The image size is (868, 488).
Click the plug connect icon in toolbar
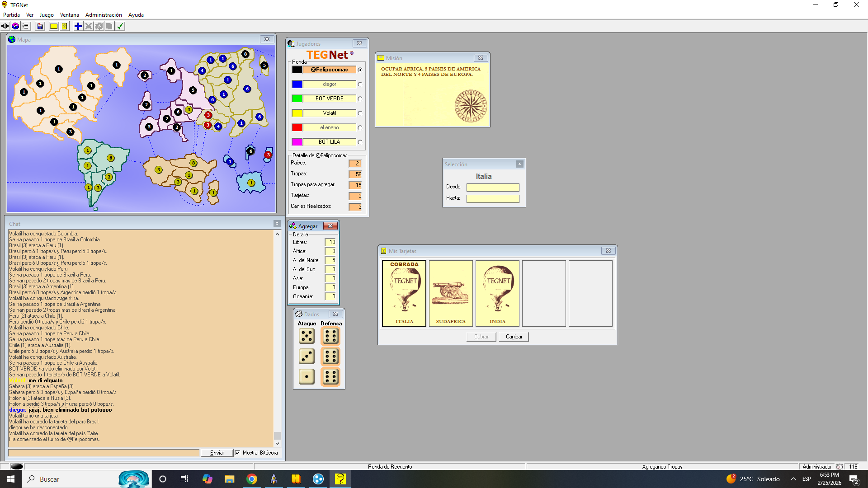click(5, 26)
